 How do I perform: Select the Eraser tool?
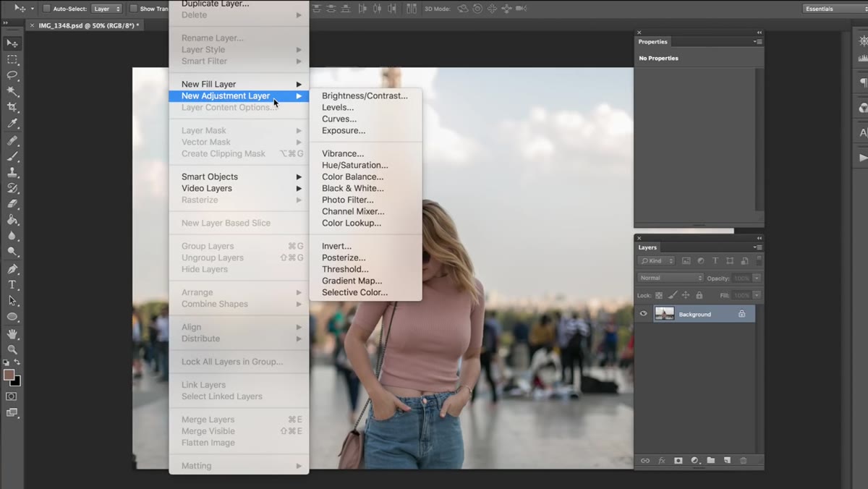(12, 204)
